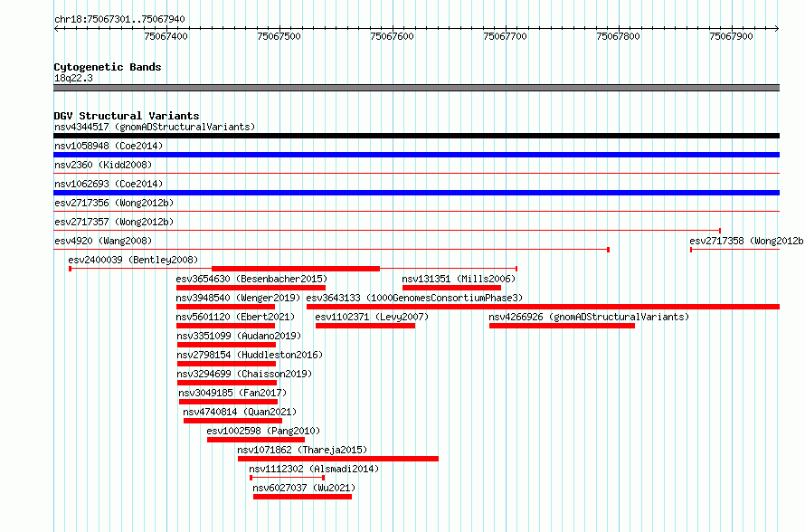Select the thin nsv1112302 variant line
This screenshot has height=532, width=805.
pos(287,478)
